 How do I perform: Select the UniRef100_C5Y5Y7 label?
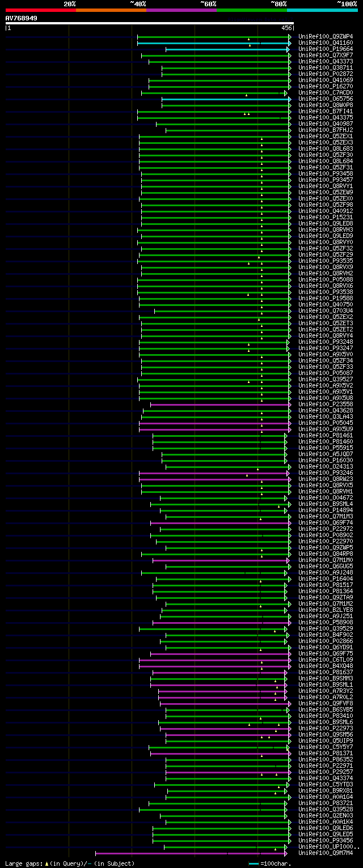pos(325,747)
